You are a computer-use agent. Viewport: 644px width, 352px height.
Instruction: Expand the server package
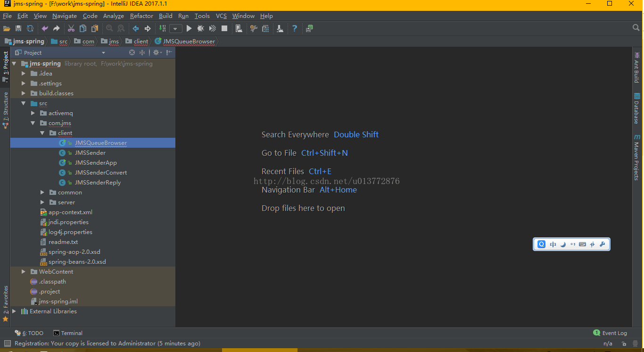(42, 202)
